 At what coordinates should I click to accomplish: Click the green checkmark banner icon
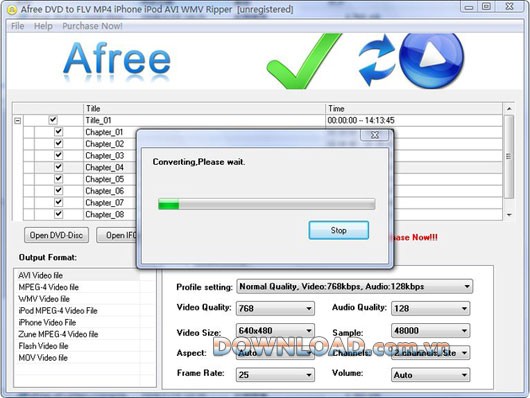tap(304, 61)
